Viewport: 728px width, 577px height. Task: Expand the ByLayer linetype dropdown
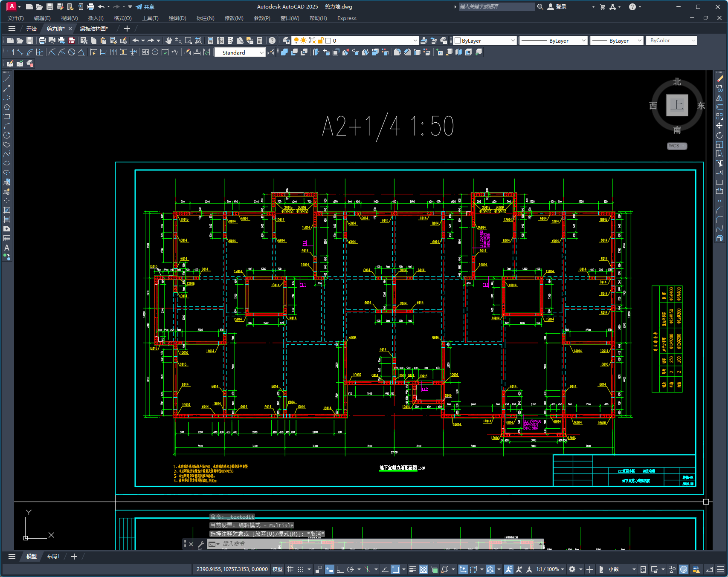click(554, 40)
